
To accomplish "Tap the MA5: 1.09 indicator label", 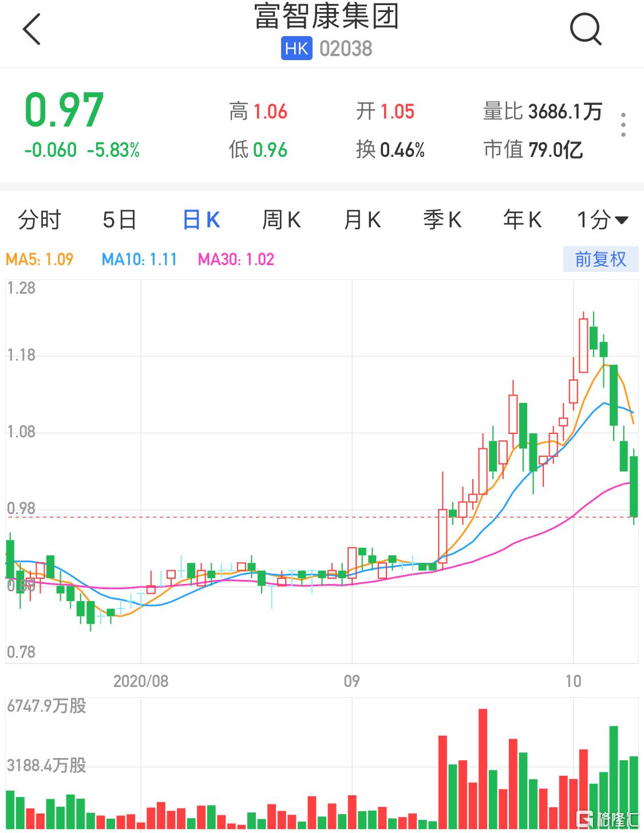I will [x=39, y=259].
